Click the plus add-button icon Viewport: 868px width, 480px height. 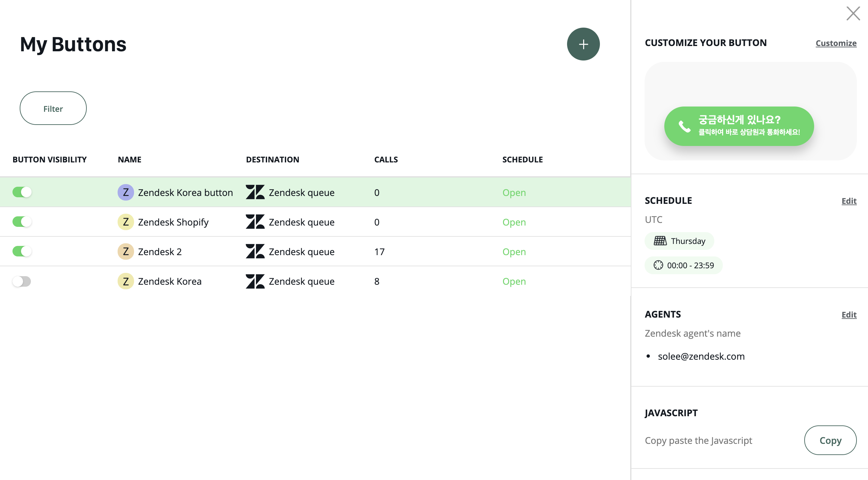(583, 44)
